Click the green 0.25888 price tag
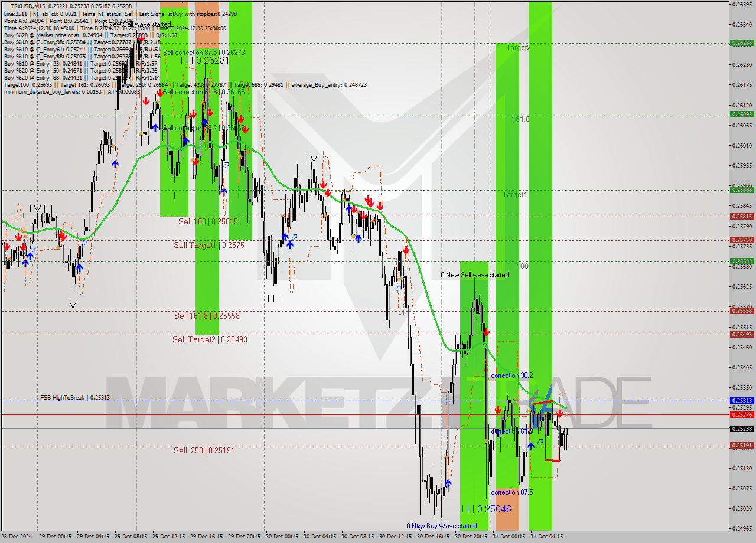Screen dimensions: 756x543 click(x=742, y=189)
